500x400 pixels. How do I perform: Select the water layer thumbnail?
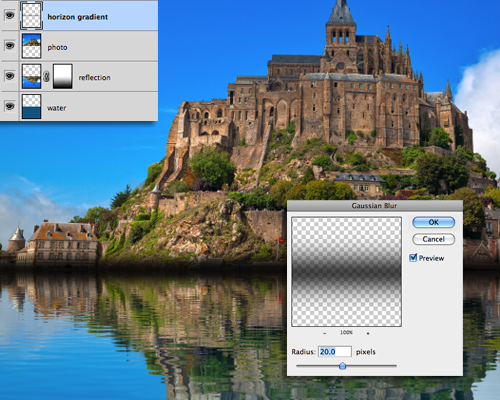(32, 107)
